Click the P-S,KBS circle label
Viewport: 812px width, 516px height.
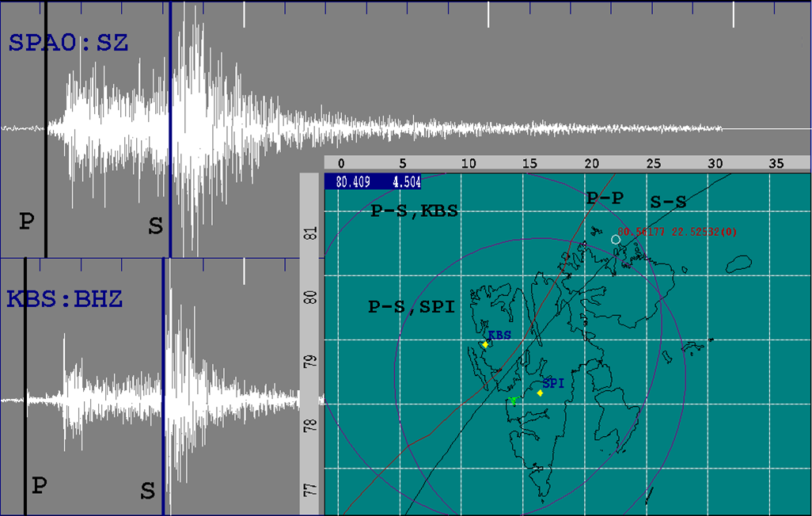pos(414,211)
